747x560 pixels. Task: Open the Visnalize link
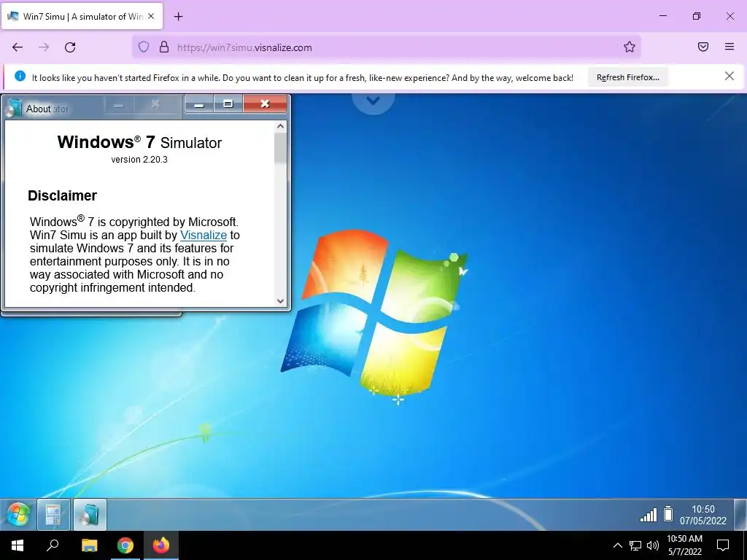coord(204,236)
